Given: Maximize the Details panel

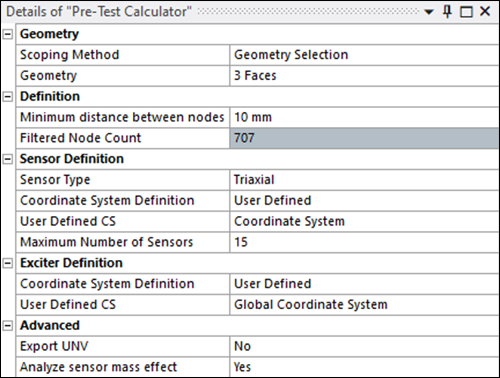Looking at the screenshot, I should [466, 12].
